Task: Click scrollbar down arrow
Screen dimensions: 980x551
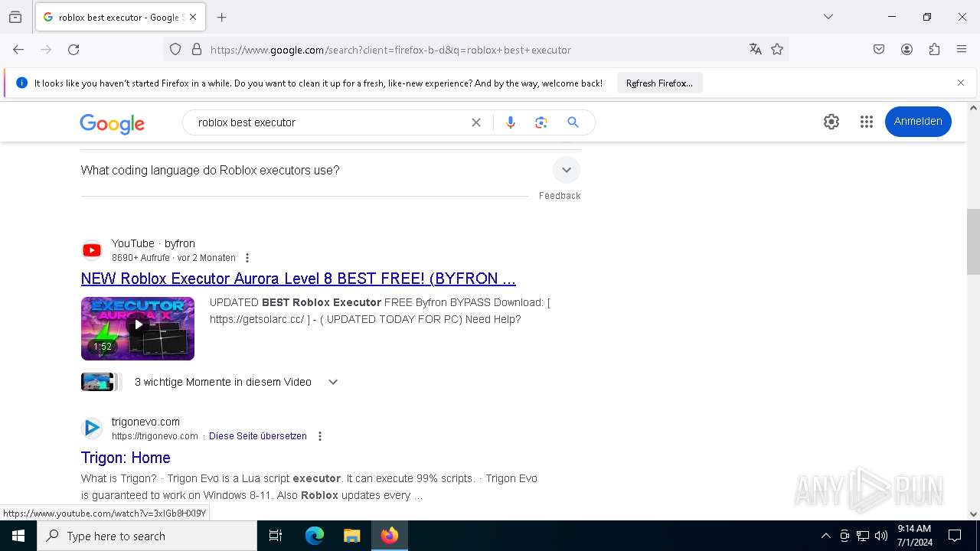Action: pos(973,514)
